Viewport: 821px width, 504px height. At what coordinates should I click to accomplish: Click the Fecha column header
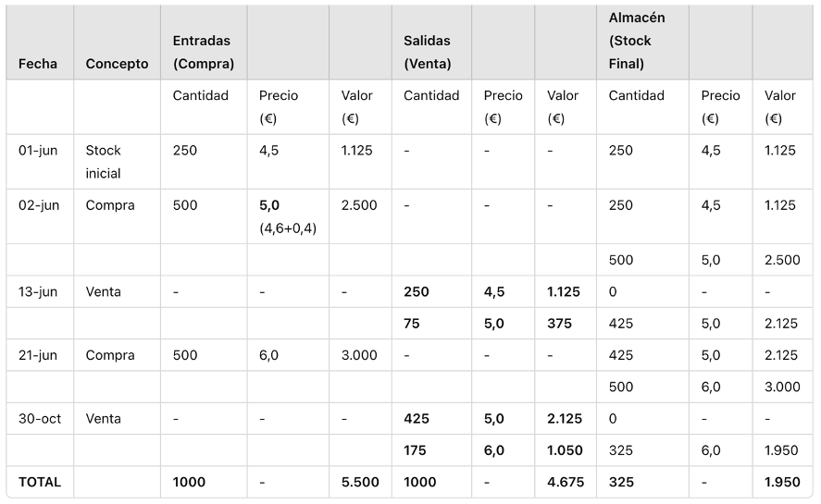[x=38, y=64]
